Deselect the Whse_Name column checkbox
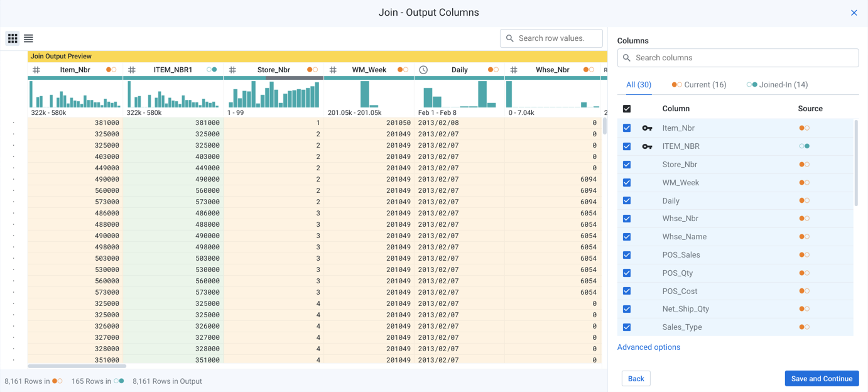This screenshot has width=868, height=392. click(x=626, y=236)
